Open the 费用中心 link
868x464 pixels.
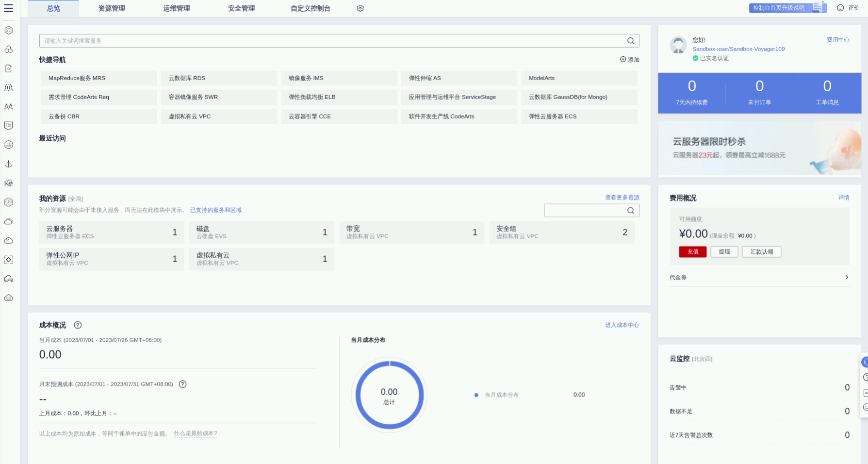click(838, 40)
